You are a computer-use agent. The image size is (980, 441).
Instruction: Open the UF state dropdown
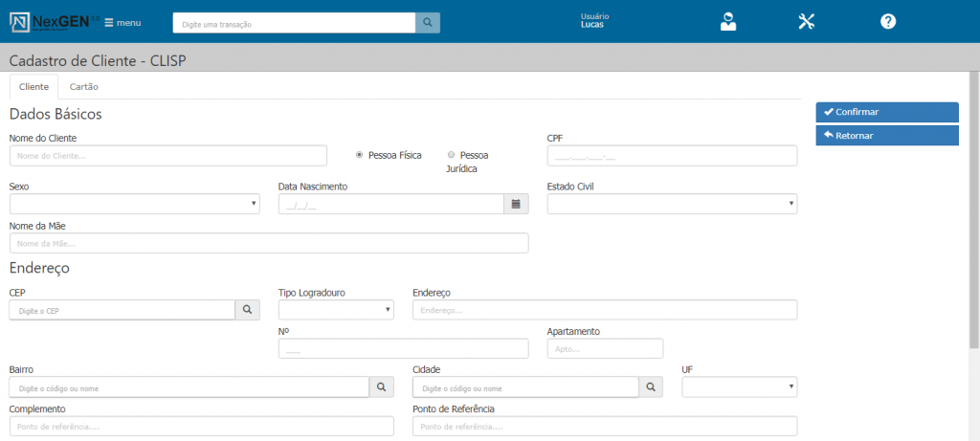739,387
